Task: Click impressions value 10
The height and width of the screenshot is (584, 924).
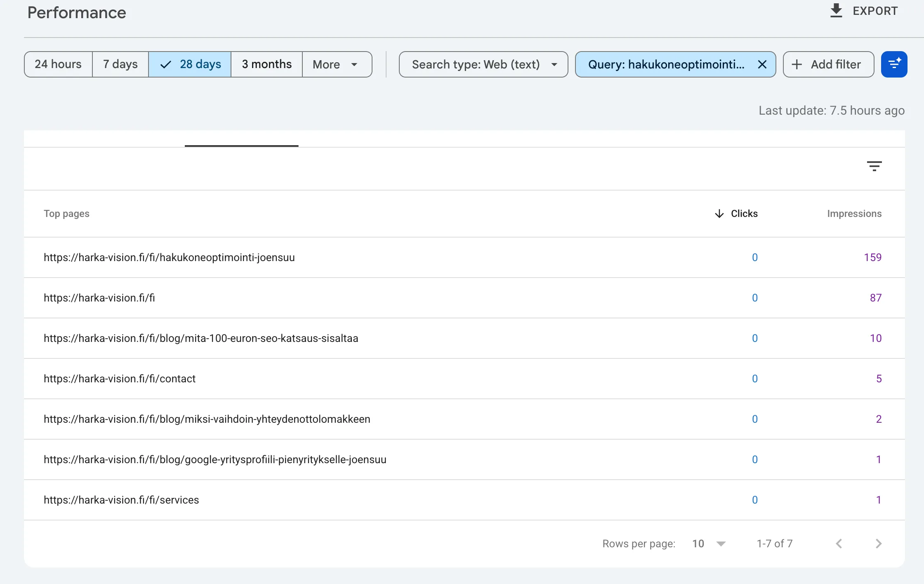Action: click(876, 338)
